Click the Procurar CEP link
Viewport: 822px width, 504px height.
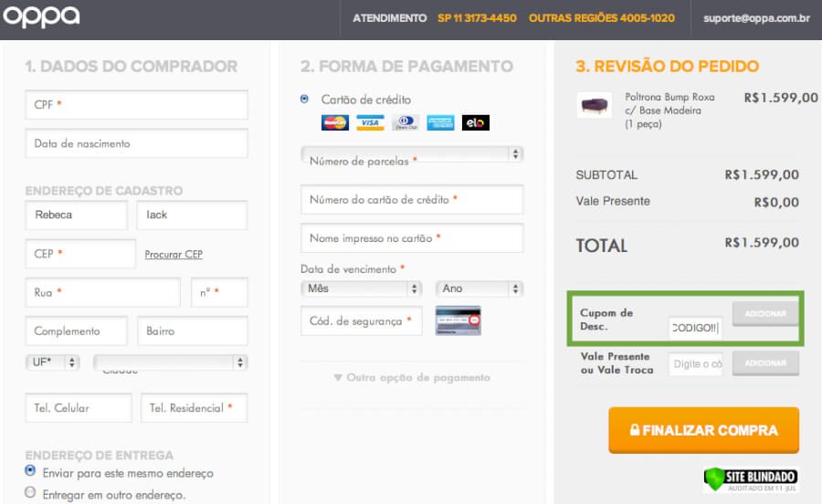(174, 254)
